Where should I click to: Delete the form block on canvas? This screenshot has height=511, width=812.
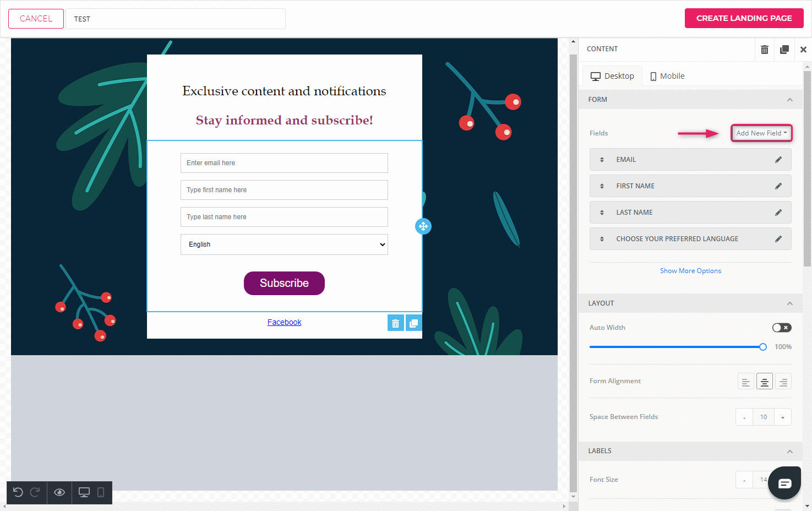pos(396,323)
